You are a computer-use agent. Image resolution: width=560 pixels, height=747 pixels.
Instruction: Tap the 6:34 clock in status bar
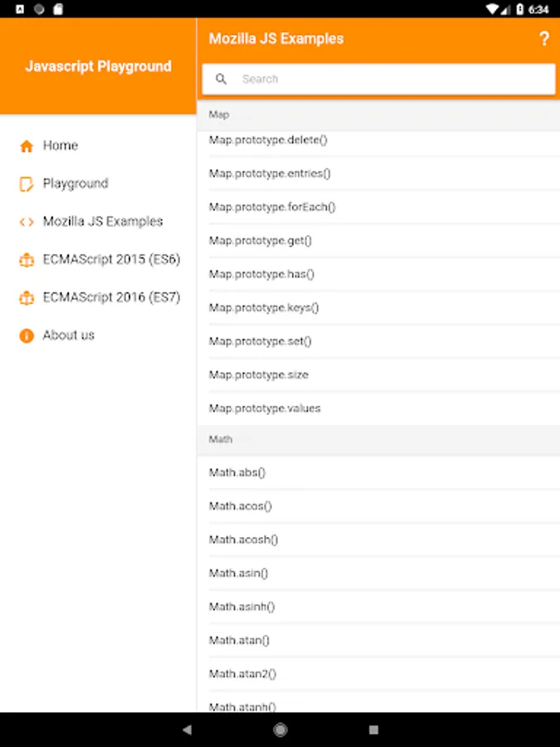(x=538, y=9)
